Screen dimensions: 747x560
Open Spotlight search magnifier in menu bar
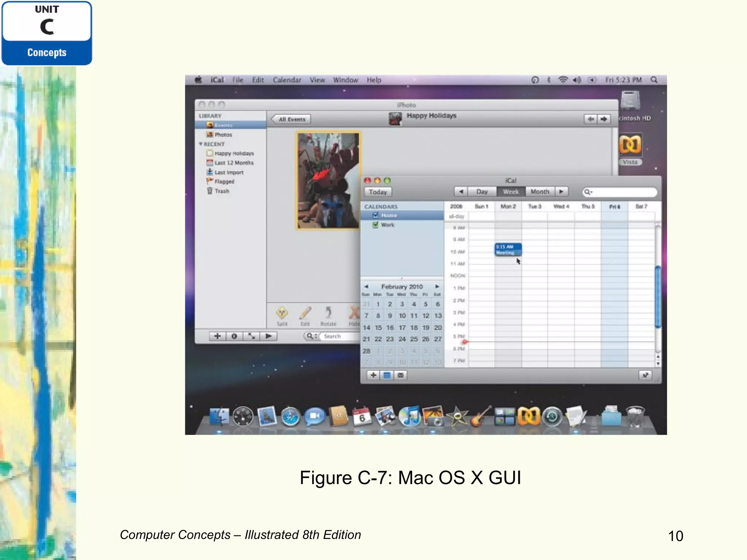(x=654, y=80)
